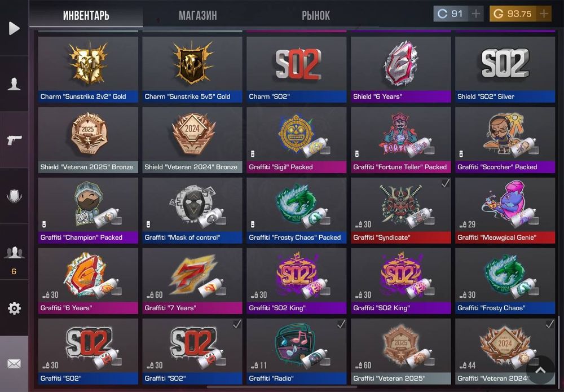The width and height of the screenshot is (564, 392).
Task: Switch to the РЫНОК tab
Action: 316,15
